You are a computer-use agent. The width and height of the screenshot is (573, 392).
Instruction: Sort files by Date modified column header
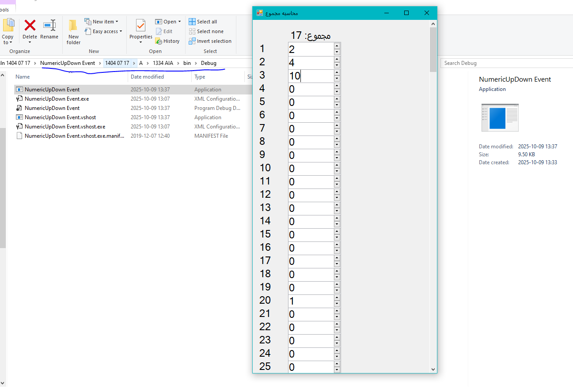pos(147,77)
